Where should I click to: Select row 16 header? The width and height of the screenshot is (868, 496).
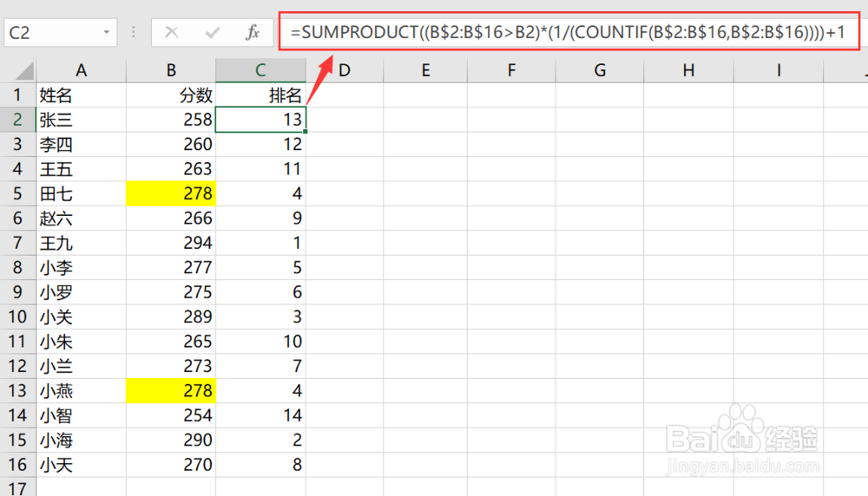pos(17,465)
